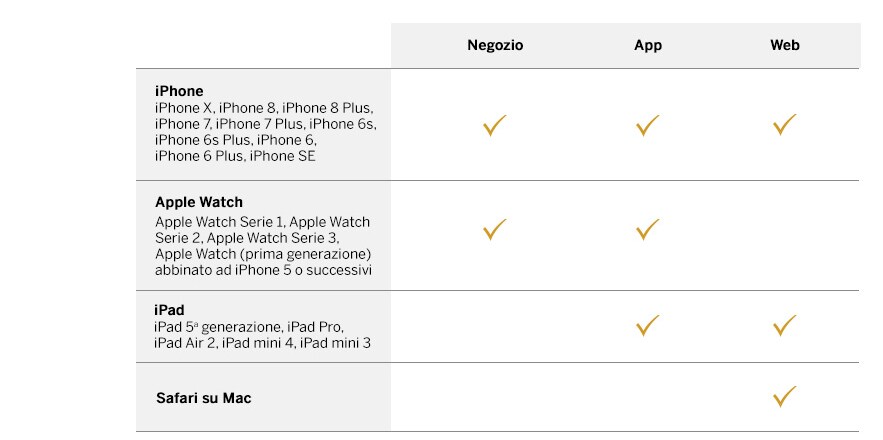Image resolution: width=883 pixels, height=440 pixels.
Task: Click the empty iPad Negozio cell
Action: pos(495,326)
